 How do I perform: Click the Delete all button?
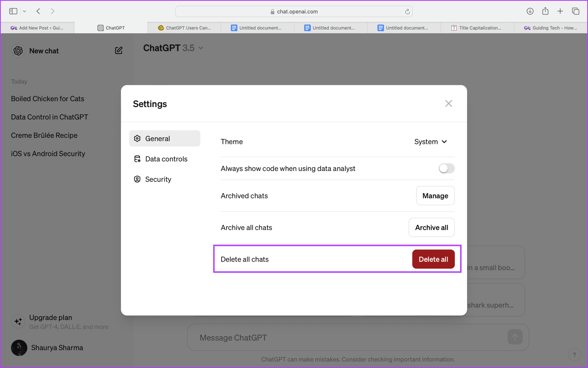click(433, 259)
